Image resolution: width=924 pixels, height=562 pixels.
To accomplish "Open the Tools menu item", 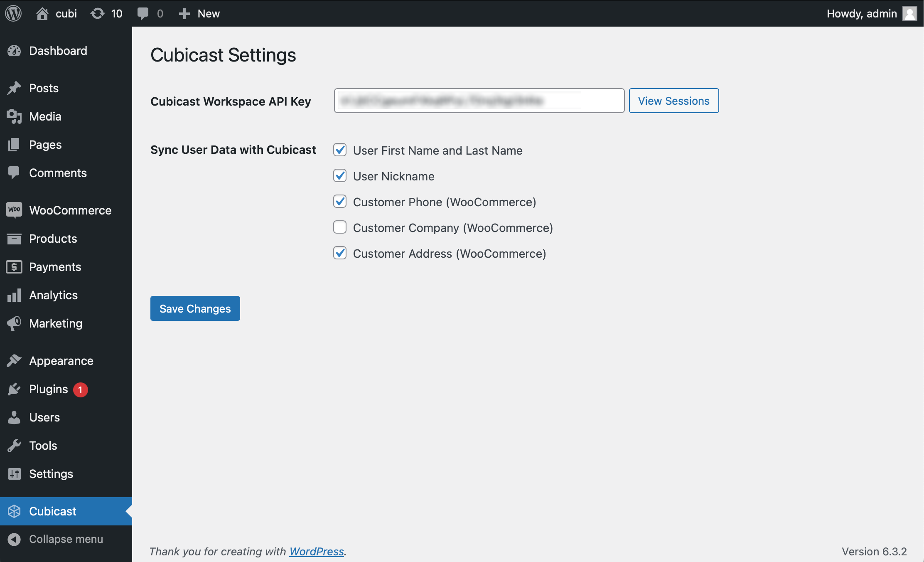I will [66, 446].
